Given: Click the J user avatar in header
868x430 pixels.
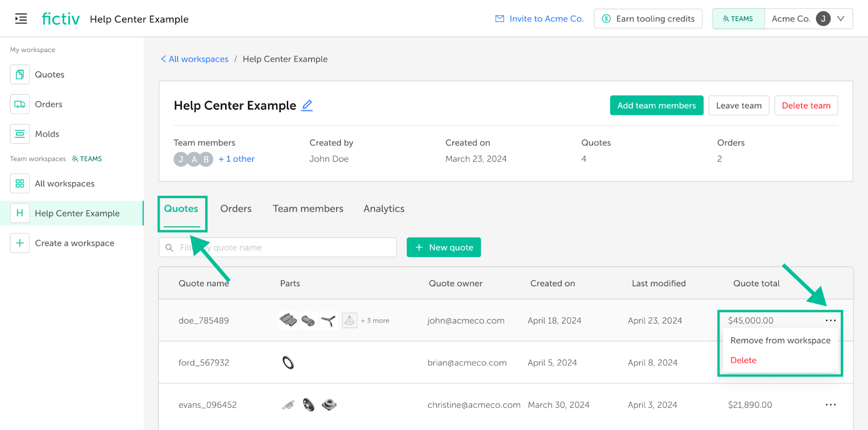Looking at the screenshot, I should [823, 19].
